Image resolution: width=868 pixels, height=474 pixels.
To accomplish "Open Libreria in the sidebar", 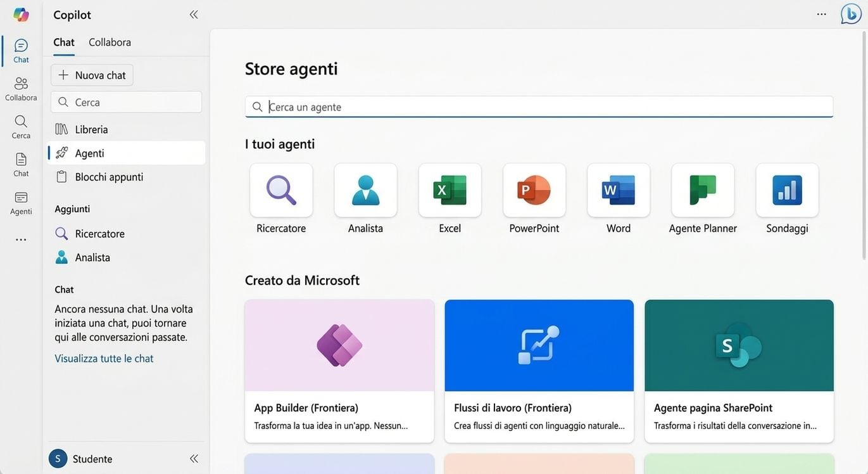I will (126, 129).
